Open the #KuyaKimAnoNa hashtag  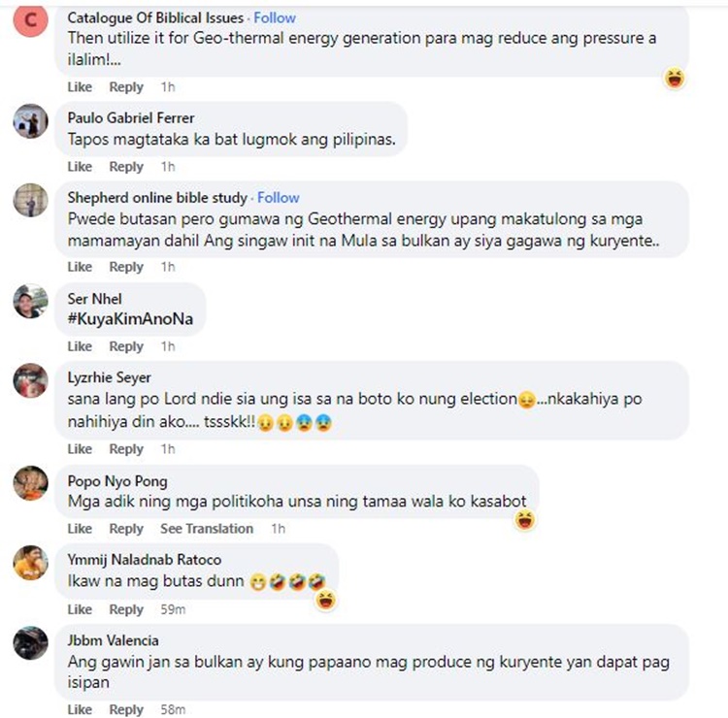click(130, 319)
